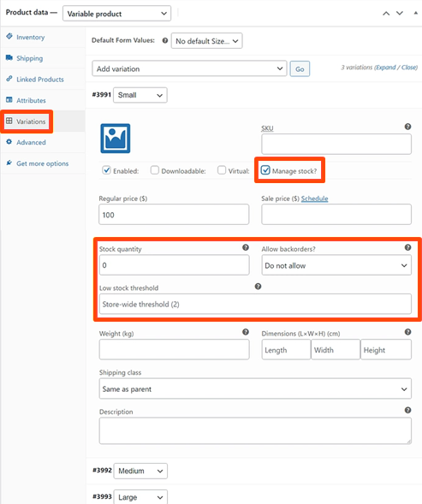Open the Inventory tab

point(31,37)
